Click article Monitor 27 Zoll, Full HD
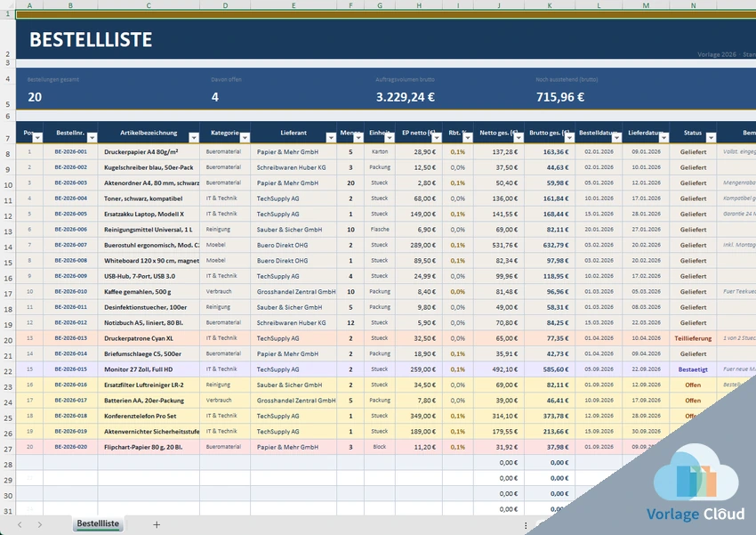Viewport: 756px width, 535px height. (x=139, y=369)
